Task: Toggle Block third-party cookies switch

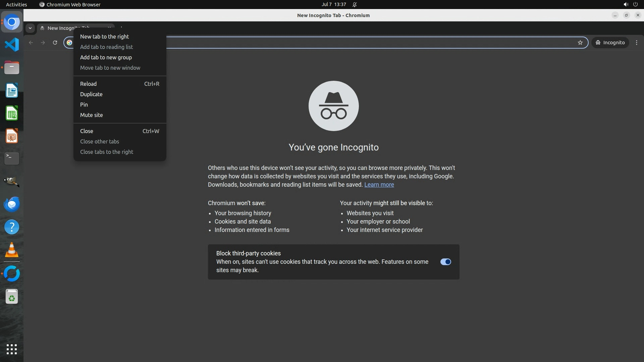Action: [445, 262]
